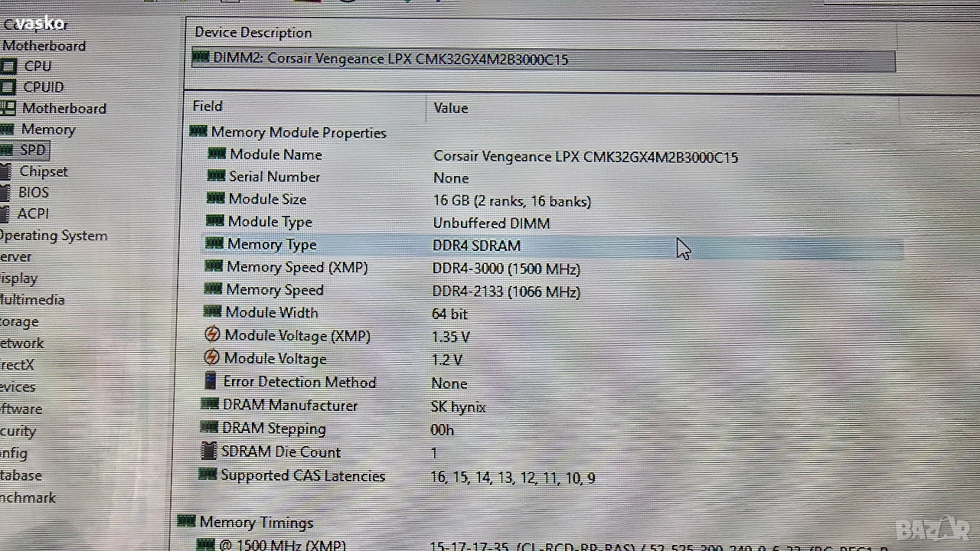The height and width of the screenshot is (551, 980).
Task: Select the Supported CAS Latencies row
Action: point(302,476)
